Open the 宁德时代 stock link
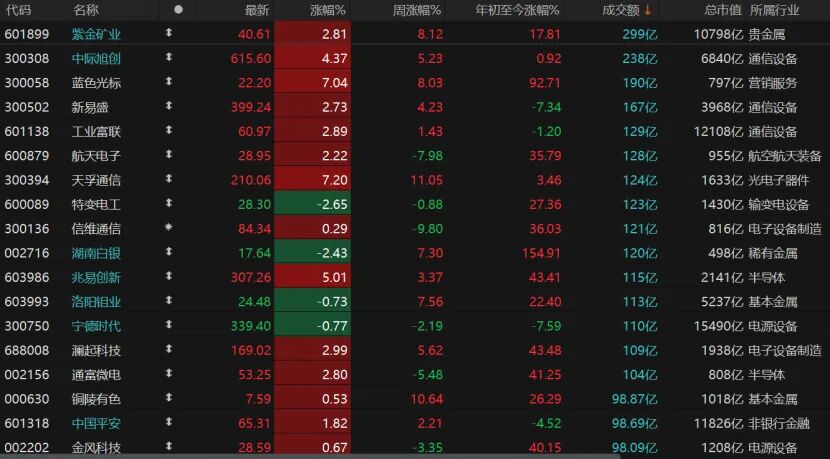The height and width of the screenshot is (459, 830). [96, 327]
